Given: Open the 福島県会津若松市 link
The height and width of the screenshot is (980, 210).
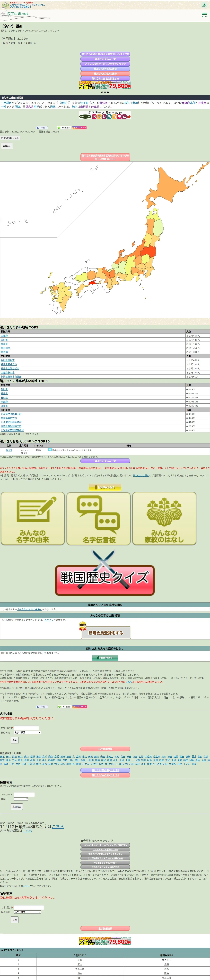Looking at the screenshot, I should (10, 369).
